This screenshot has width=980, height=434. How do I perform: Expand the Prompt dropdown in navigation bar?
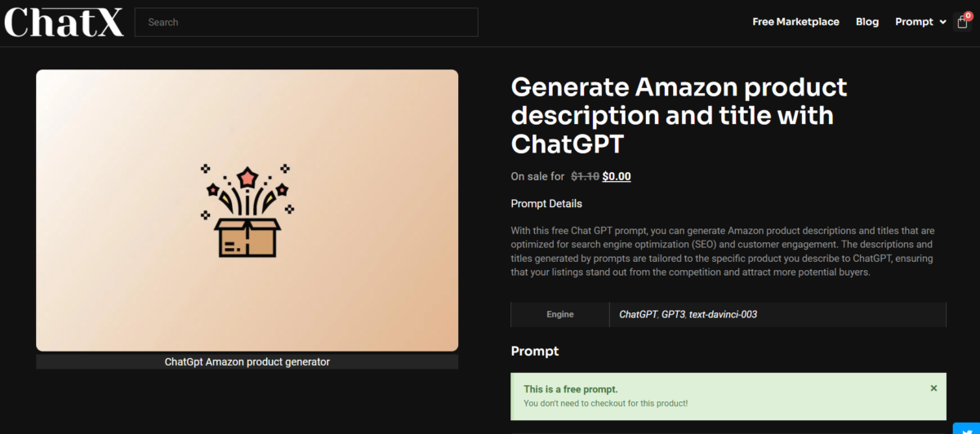coord(920,22)
